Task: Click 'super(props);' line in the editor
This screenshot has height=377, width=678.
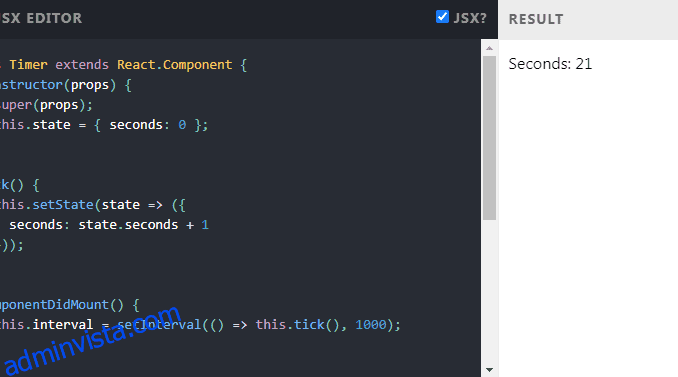Action: (x=46, y=105)
